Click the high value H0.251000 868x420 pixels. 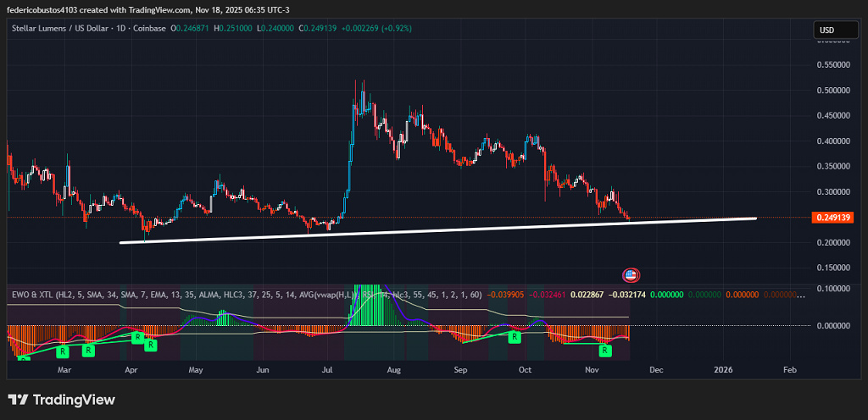coord(234,28)
